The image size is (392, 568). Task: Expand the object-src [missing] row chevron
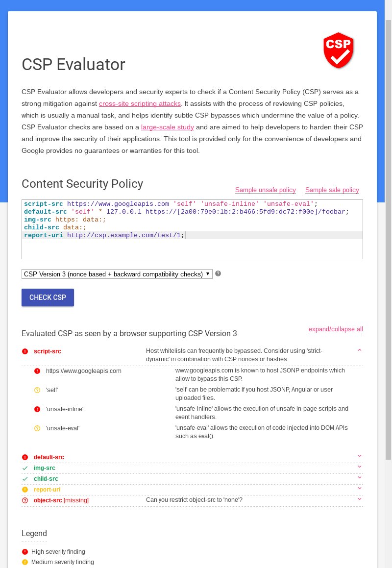359,499
